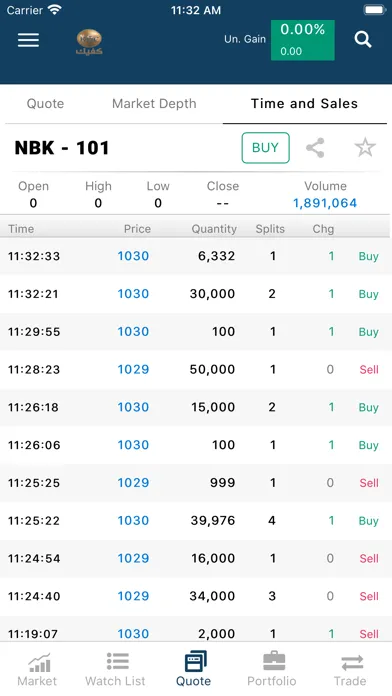Viewport: 392px width, 696px height.
Task: Add NBK to favorites with star
Action: tap(365, 148)
